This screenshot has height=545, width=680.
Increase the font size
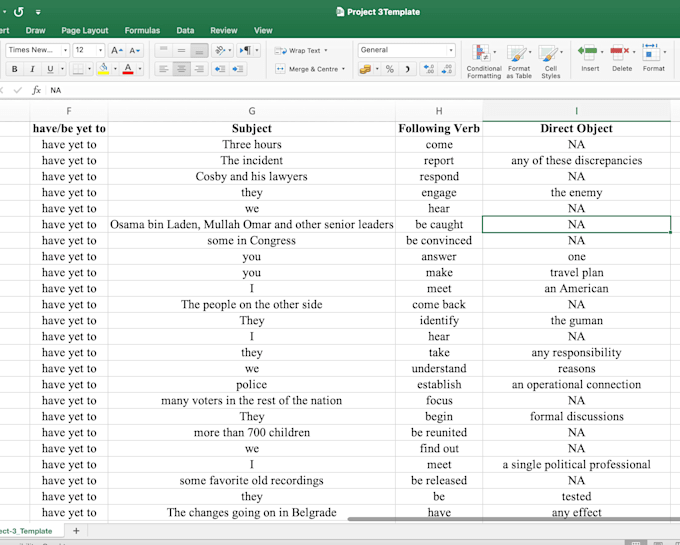[x=117, y=50]
